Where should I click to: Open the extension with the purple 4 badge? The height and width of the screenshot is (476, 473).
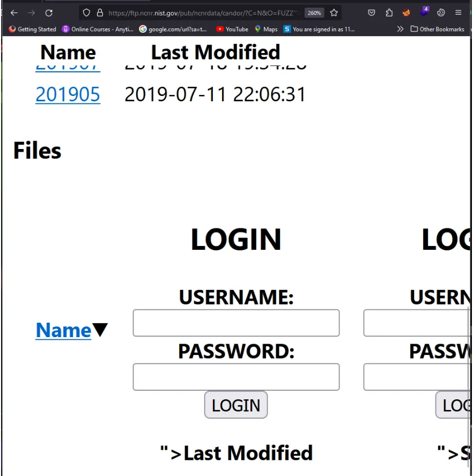coord(424,12)
